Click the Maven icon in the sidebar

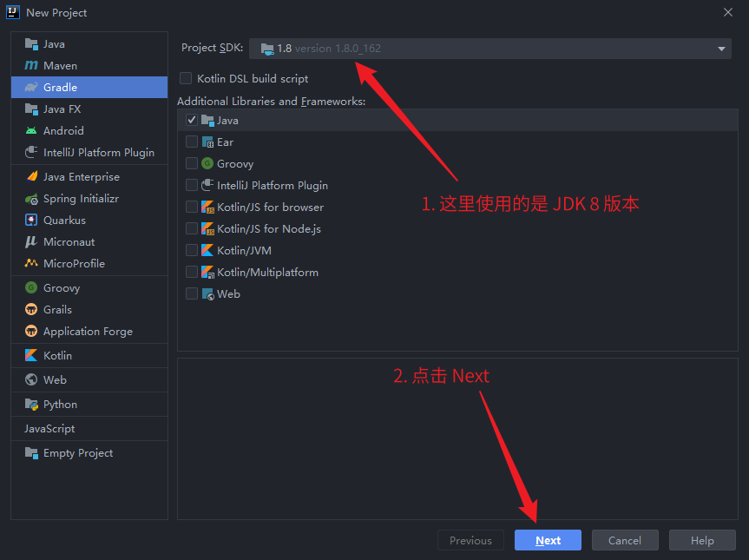[31, 66]
